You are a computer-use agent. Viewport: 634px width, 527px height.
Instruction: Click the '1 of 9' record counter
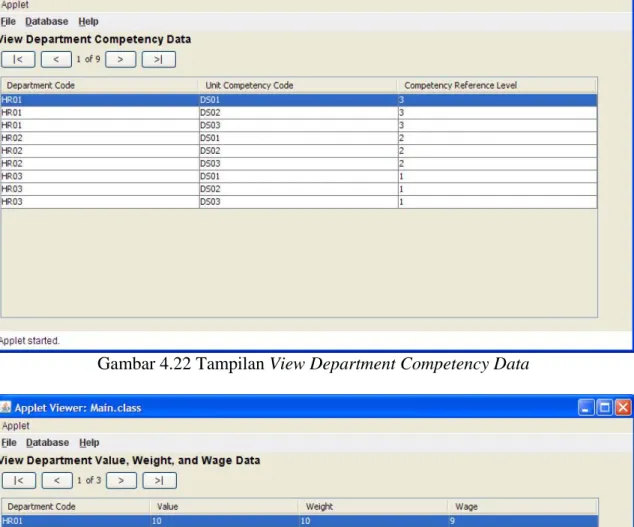tap(88, 59)
